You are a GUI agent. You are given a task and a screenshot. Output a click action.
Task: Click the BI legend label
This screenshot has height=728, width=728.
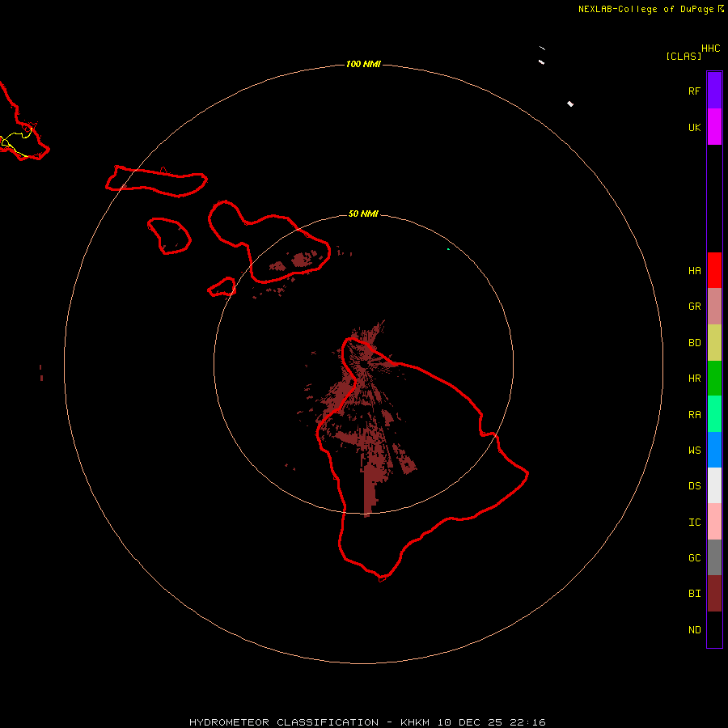[x=694, y=594]
